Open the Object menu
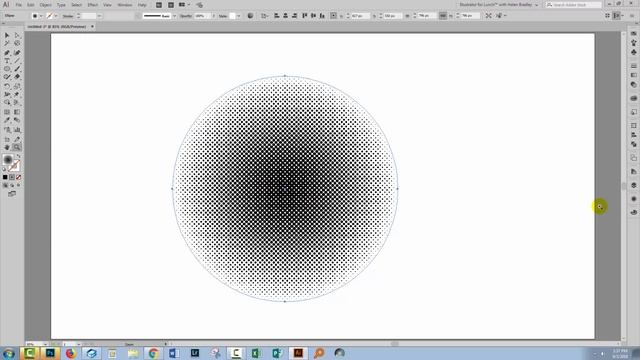Screen dimensions: 640x360 (x=45, y=5)
